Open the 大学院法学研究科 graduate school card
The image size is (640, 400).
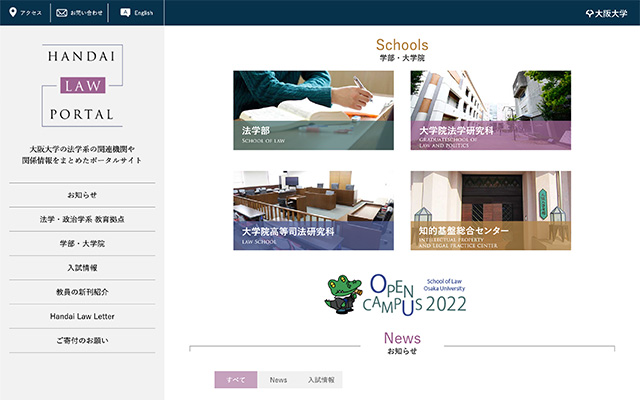point(491,110)
